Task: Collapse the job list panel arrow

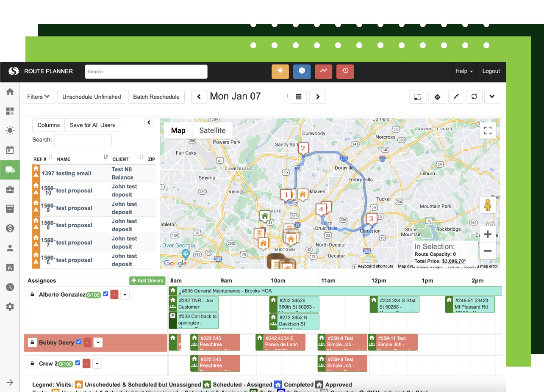Action: (149, 122)
